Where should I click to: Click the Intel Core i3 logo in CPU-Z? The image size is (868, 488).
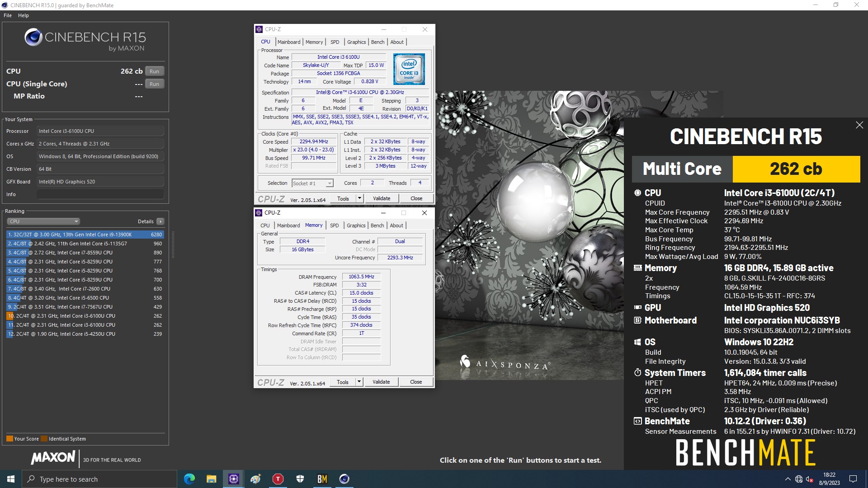point(409,69)
